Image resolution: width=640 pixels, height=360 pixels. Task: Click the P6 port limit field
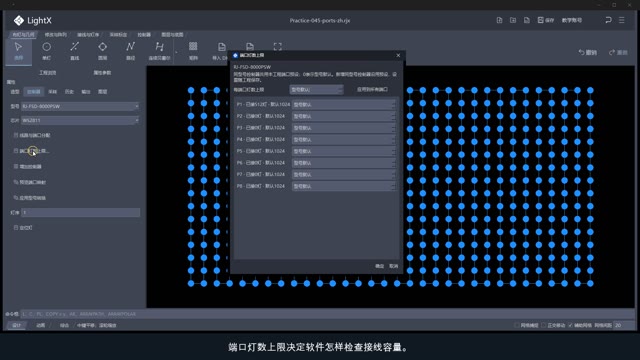pos(344,163)
